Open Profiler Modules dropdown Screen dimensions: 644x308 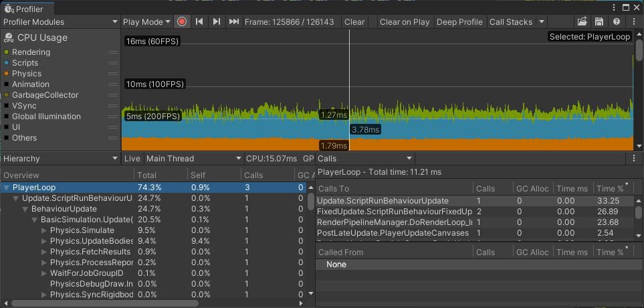60,22
